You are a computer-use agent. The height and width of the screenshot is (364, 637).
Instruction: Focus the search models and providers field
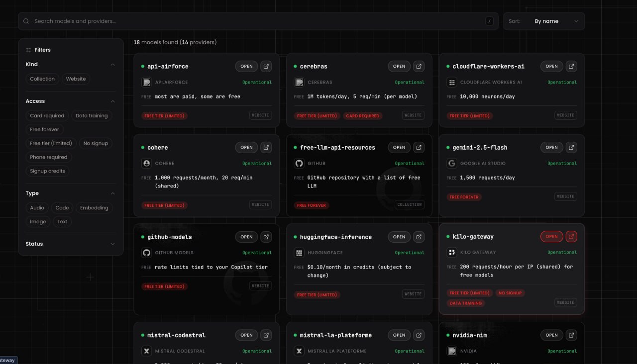click(258, 21)
